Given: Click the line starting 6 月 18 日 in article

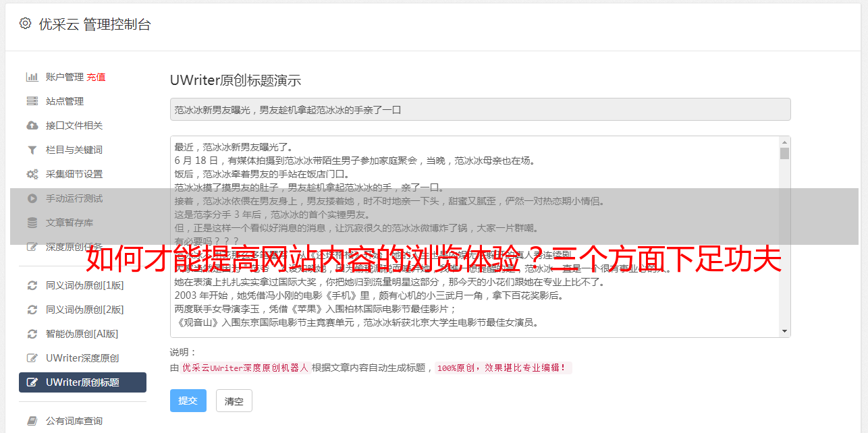Looking at the screenshot, I should click(x=354, y=161).
